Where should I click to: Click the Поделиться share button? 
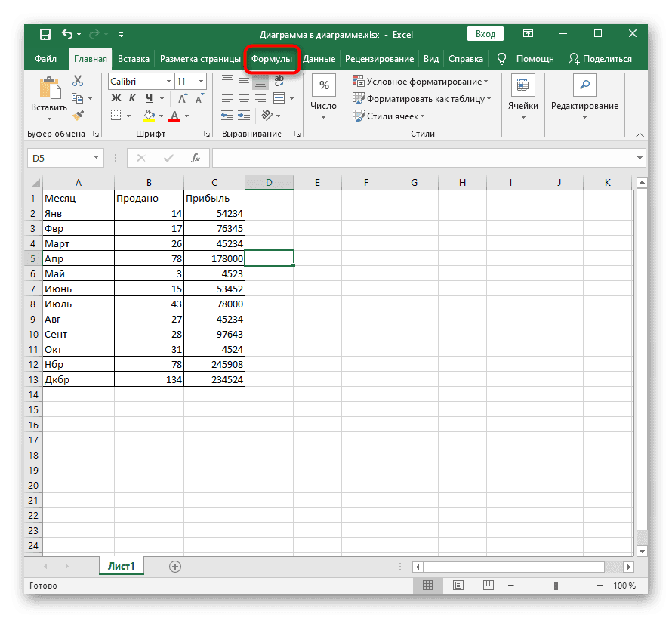pyautogui.click(x=600, y=59)
